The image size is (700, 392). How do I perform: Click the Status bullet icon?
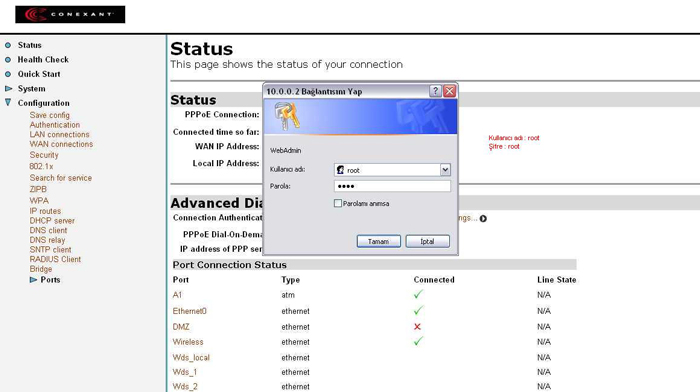pyautogui.click(x=8, y=45)
